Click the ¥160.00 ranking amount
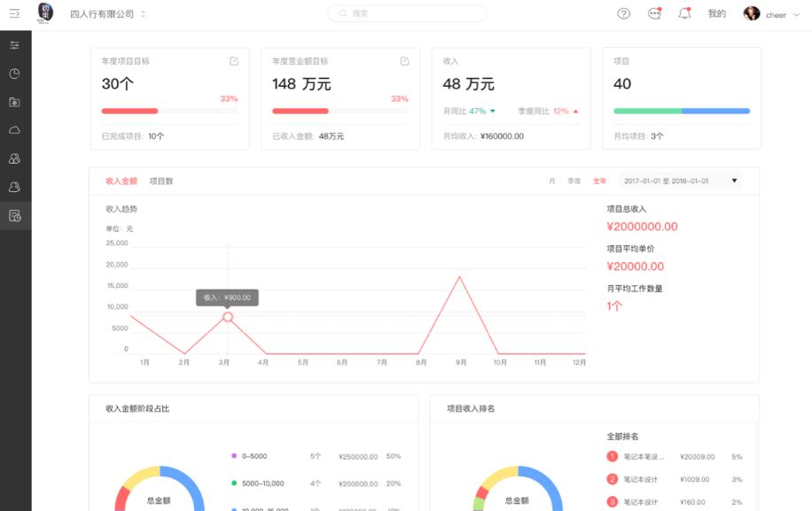812x511 pixels. point(692,502)
